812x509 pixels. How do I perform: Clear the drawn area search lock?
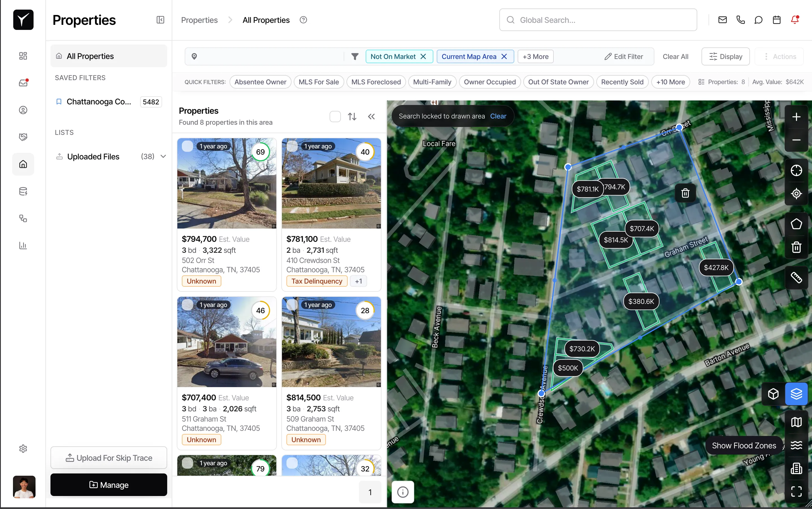(x=498, y=116)
